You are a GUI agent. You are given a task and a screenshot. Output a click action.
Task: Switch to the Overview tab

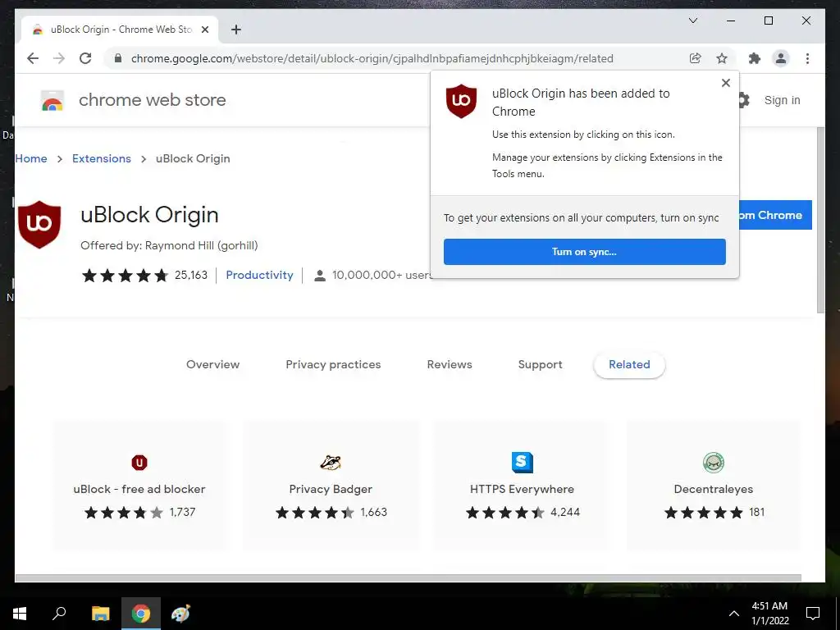click(x=212, y=365)
